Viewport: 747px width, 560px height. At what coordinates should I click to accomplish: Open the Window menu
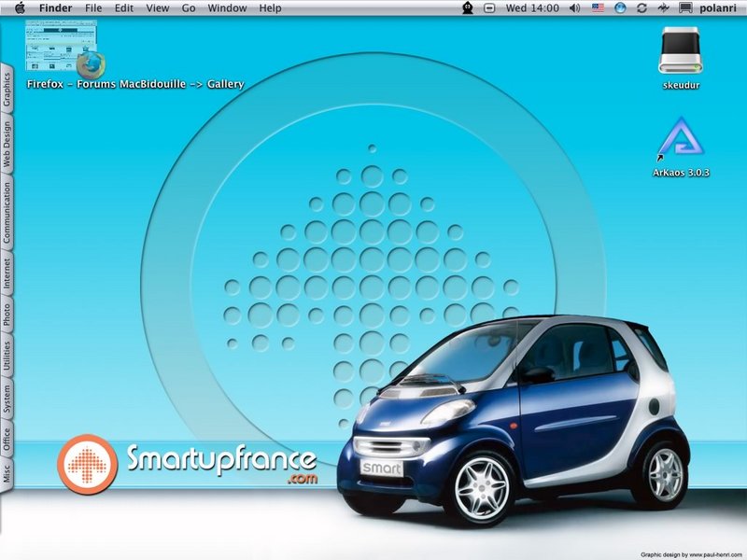click(227, 8)
